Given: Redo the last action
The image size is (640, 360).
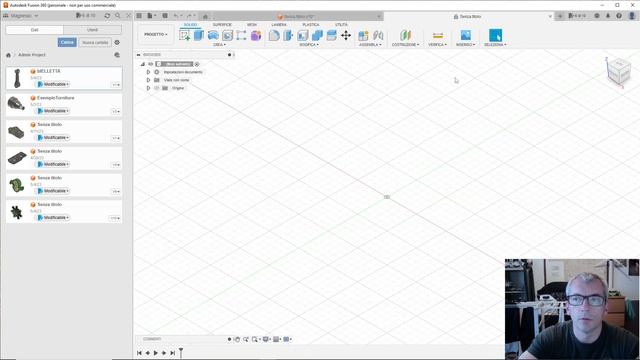Looking at the screenshot, I should coord(189,16).
